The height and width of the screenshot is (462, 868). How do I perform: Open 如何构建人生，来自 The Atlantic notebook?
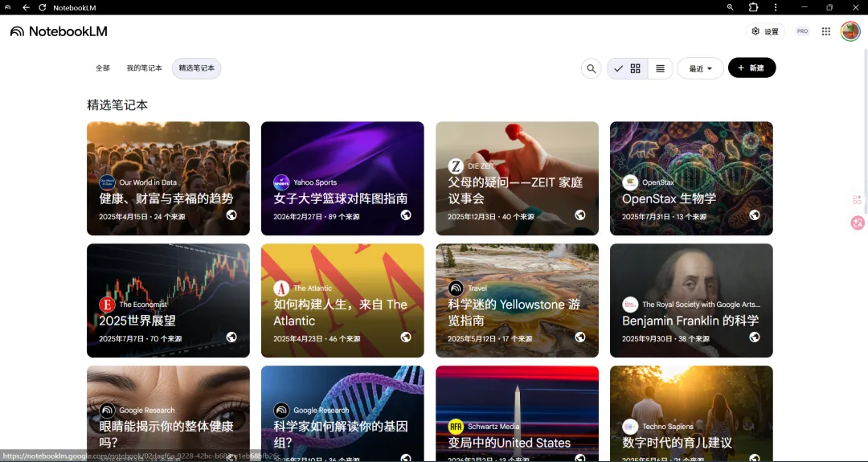(x=342, y=301)
